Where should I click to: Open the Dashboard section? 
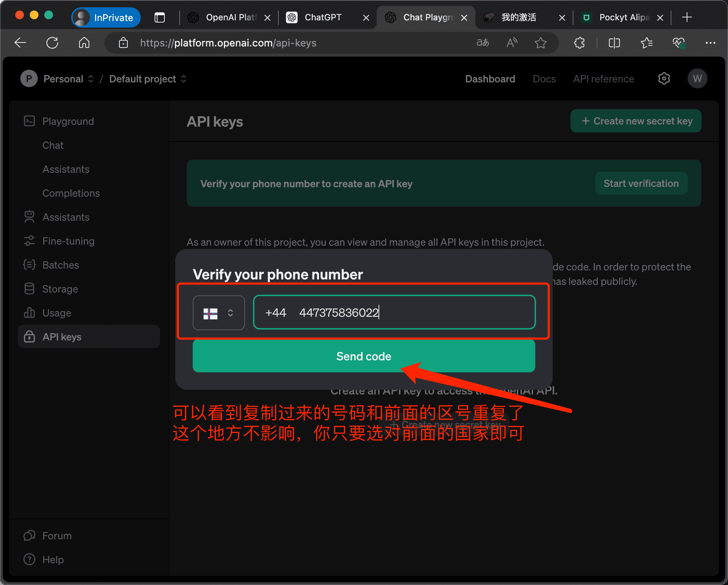[x=490, y=79]
